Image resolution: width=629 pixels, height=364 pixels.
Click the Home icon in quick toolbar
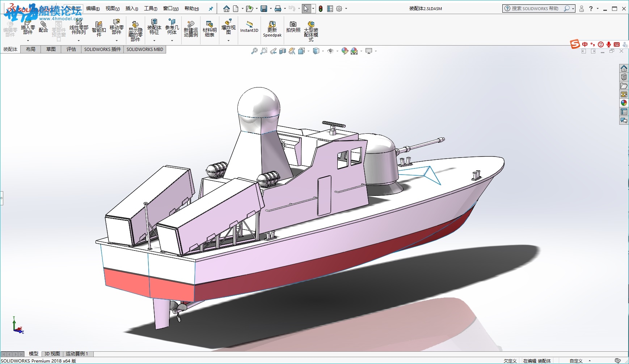[x=227, y=9]
